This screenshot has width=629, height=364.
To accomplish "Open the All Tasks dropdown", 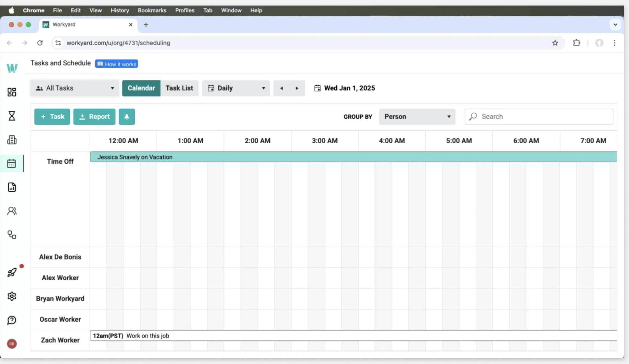I will click(x=75, y=88).
